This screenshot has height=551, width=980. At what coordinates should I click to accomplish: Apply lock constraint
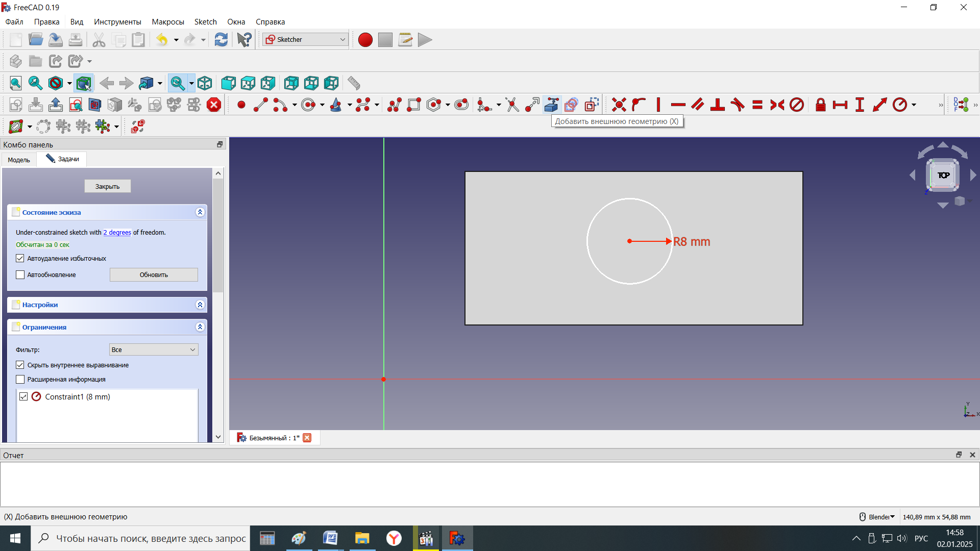click(x=820, y=105)
